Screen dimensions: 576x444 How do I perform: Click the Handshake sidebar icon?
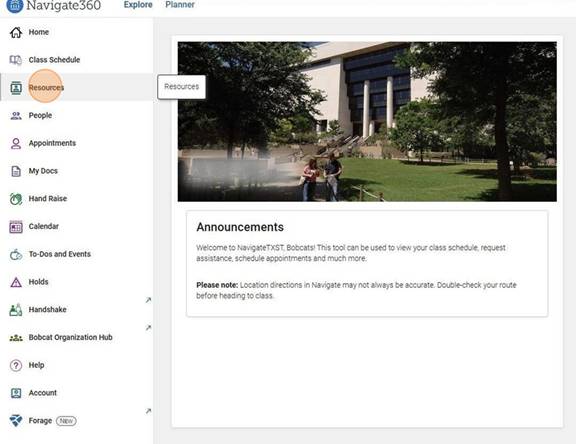(16, 310)
